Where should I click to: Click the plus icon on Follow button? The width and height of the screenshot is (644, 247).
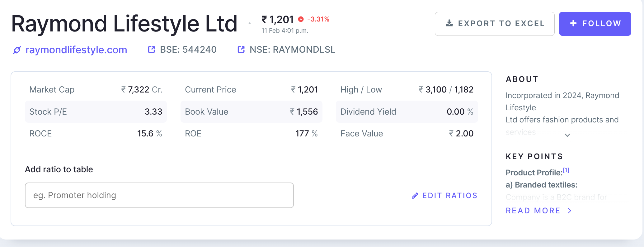[x=573, y=23]
